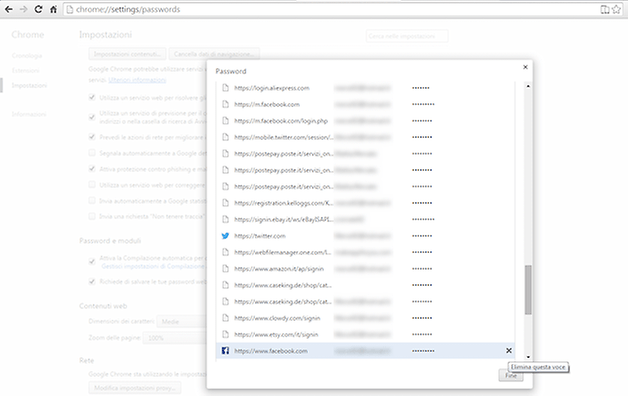The height and width of the screenshot is (396, 628).
Task: Select the www.amazon.it/ap/signin entry
Action: 365,269
